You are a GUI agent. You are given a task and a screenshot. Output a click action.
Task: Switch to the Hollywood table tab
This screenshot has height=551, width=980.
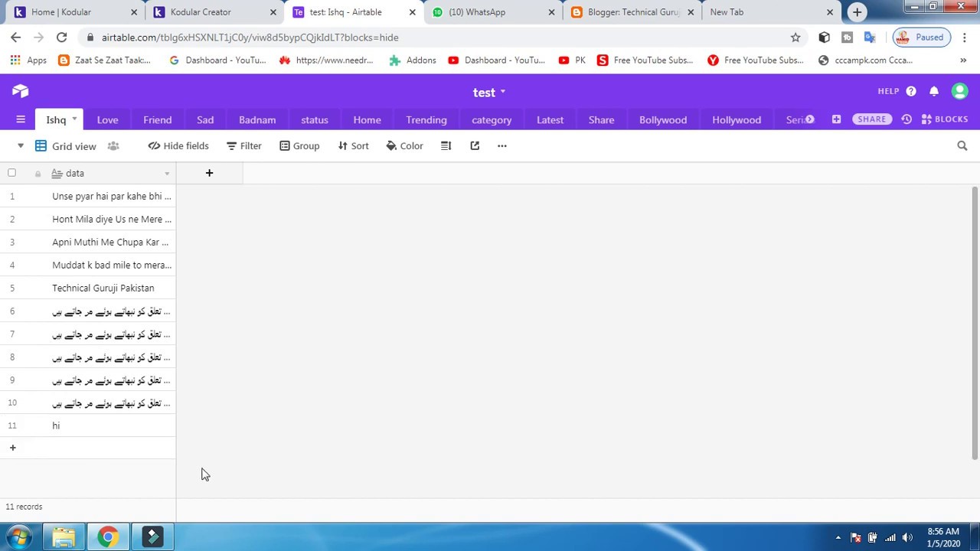737,119
